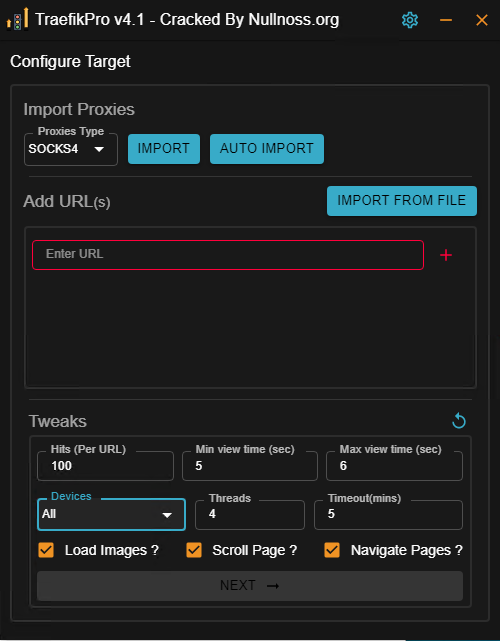Toggle the Scroll Page checkbox

click(194, 550)
